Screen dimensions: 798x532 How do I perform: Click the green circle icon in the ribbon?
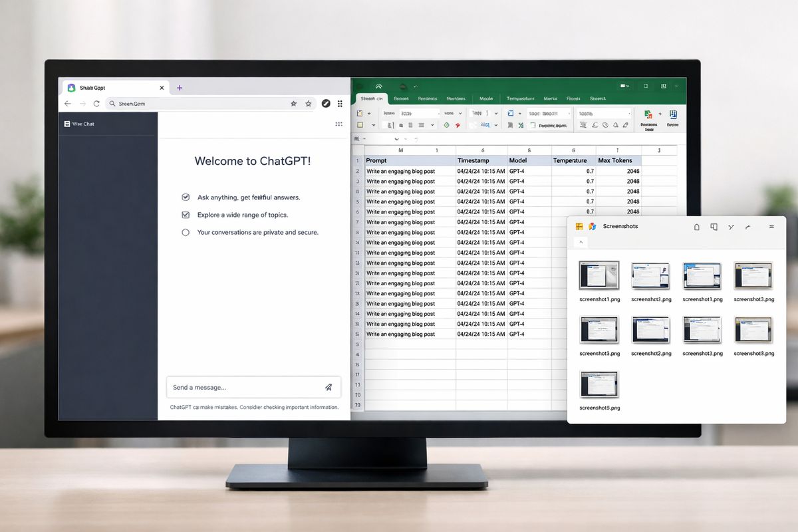pos(446,125)
